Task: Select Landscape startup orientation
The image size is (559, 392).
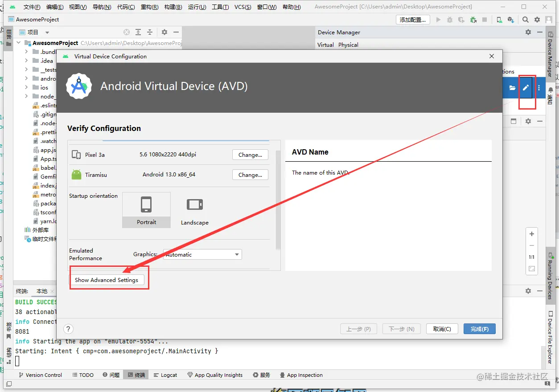Action: click(x=195, y=210)
